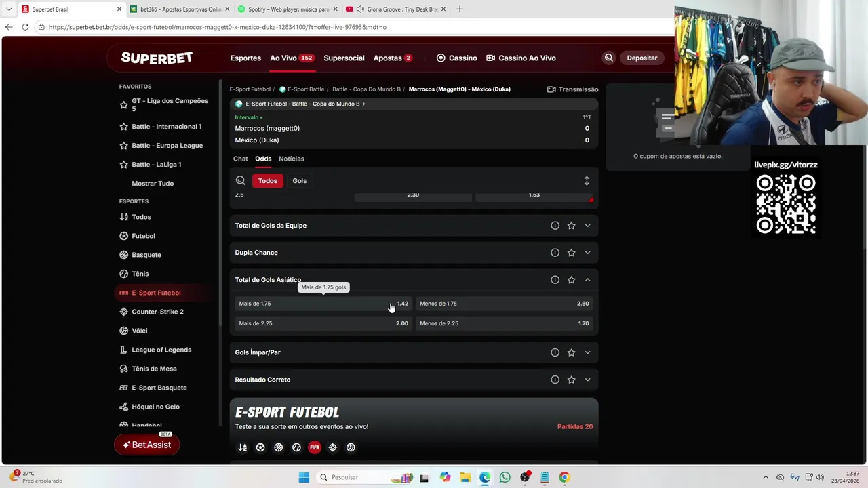Select the tennis icon in sports strip
This screenshot has height=488, width=868.
pyautogui.click(x=296, y=447)
